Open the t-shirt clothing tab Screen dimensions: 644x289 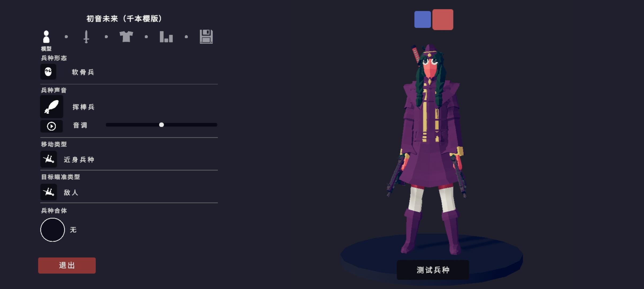click(x=126, y=37)
